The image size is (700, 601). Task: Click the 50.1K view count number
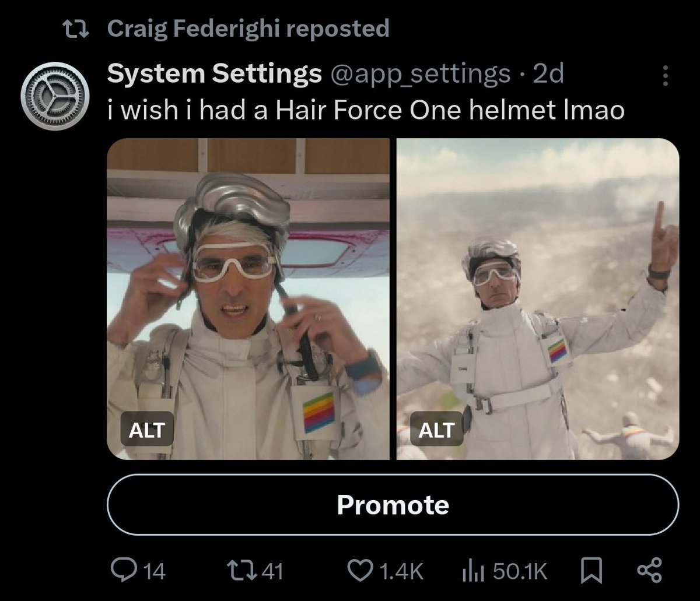pos(520,571)
